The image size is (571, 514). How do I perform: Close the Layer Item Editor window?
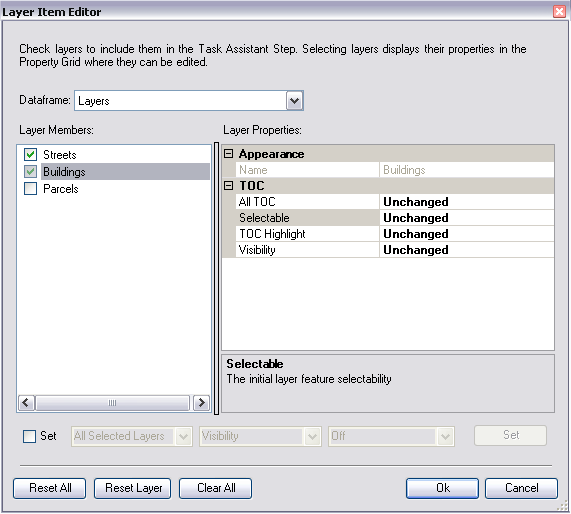(559, 11)
